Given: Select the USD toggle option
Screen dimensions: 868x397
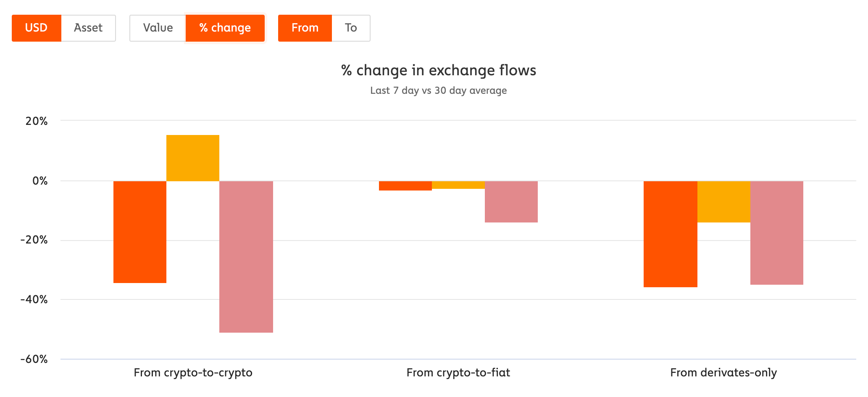Looking at the screenshot, I should click(37, 28).
